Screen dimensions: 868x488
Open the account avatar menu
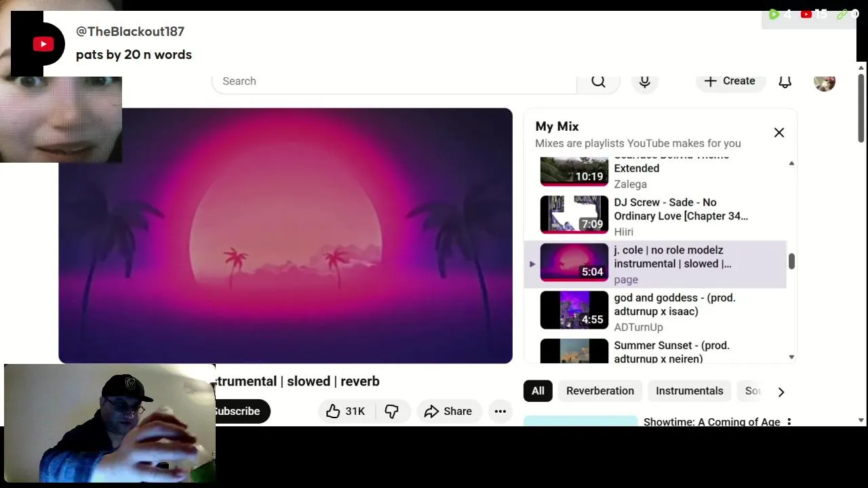(825, 81)
